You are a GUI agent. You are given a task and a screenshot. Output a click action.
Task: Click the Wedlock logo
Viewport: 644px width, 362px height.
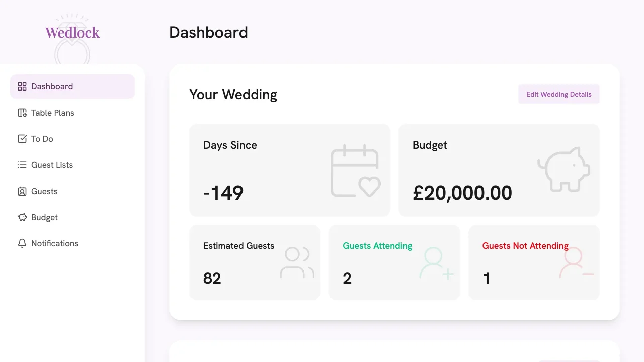coord(72,33)
